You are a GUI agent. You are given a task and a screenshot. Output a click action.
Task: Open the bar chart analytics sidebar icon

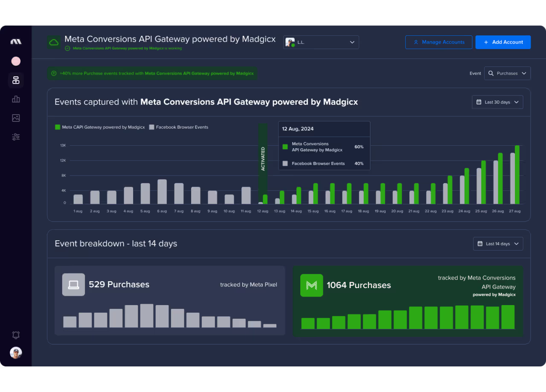16,99
